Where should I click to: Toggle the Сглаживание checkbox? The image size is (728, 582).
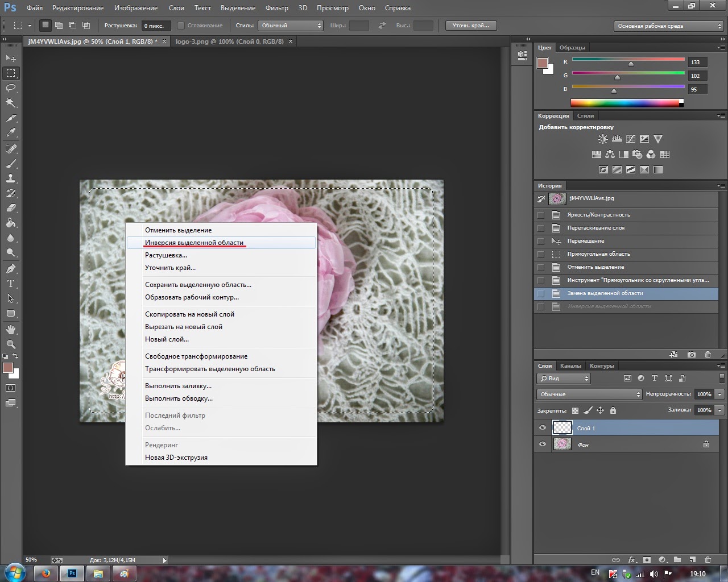pos(181,26)
